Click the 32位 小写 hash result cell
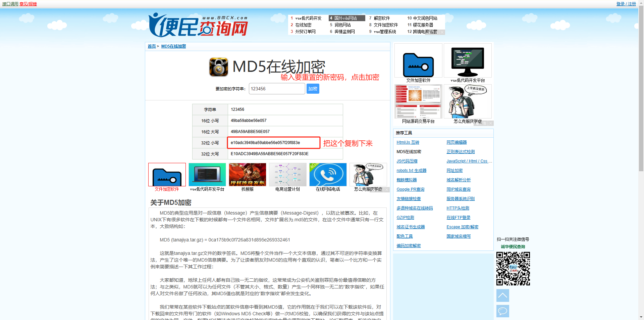 273,143
